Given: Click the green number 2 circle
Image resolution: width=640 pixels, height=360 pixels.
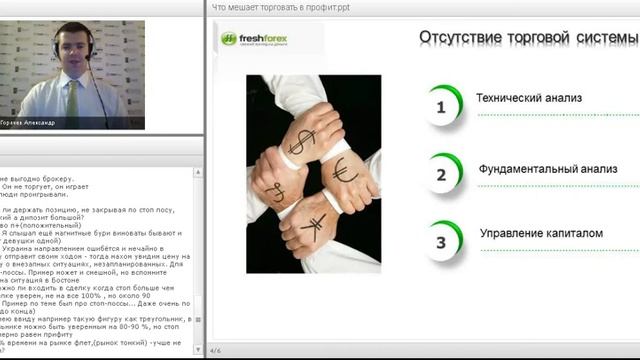Looking at the screenshot, I should tap(444, 174).
